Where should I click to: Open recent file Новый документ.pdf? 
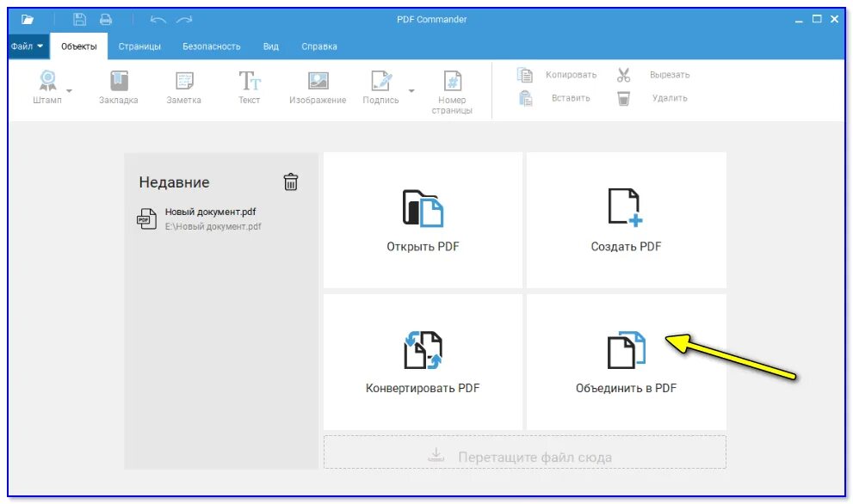tap(210, 212)
